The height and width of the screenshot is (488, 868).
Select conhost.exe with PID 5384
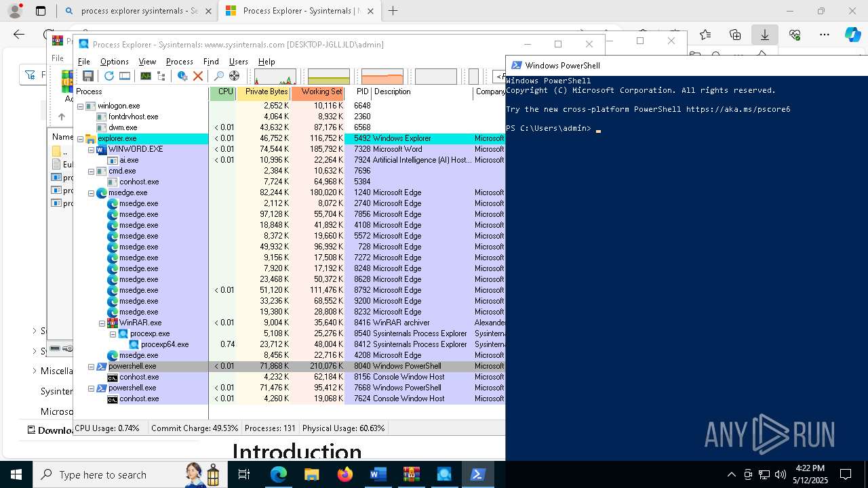[289, 182]
